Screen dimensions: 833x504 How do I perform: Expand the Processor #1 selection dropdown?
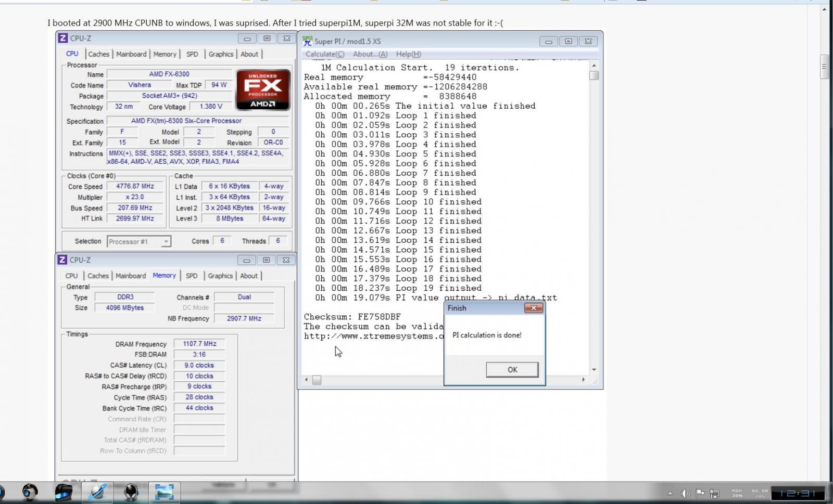pyautogui.click(x=166, y=241)
